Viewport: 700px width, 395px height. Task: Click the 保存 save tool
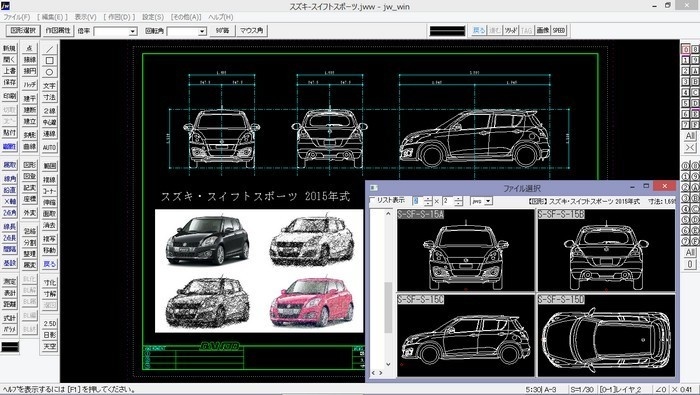(x=9, y=82)
